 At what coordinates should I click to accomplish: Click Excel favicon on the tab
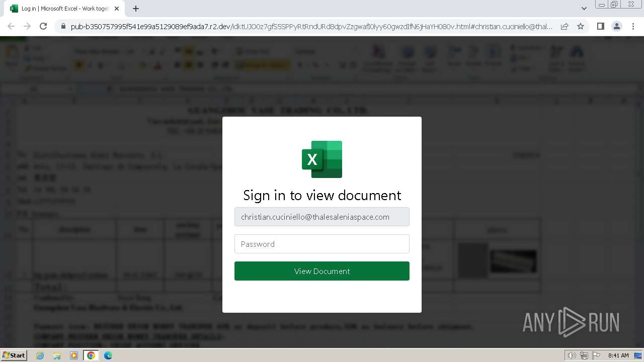[14, 9]
